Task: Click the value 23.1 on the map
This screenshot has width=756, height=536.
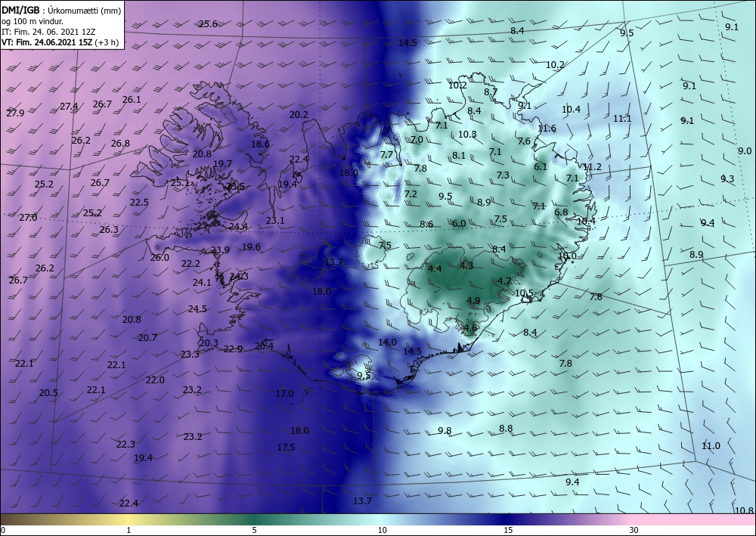Action: tap(275, 220)
